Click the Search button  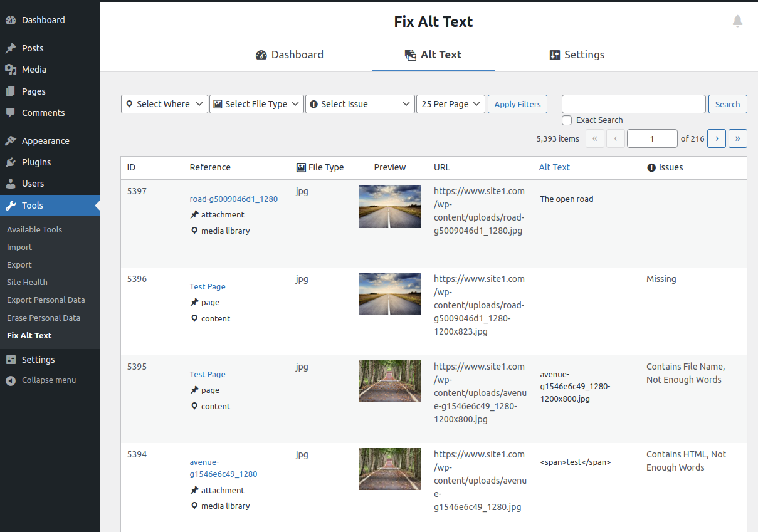click(x=727, y=104)
